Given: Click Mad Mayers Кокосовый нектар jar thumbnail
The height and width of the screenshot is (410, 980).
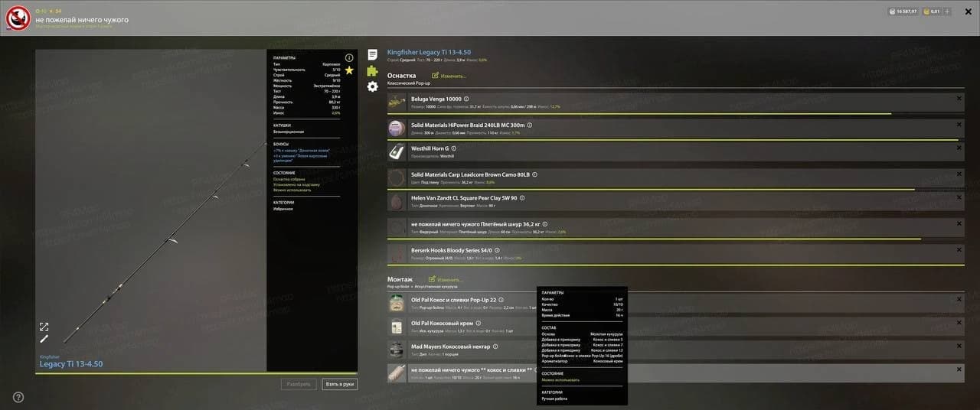Looking at the screenshot, I should click(x=396, y=350).
